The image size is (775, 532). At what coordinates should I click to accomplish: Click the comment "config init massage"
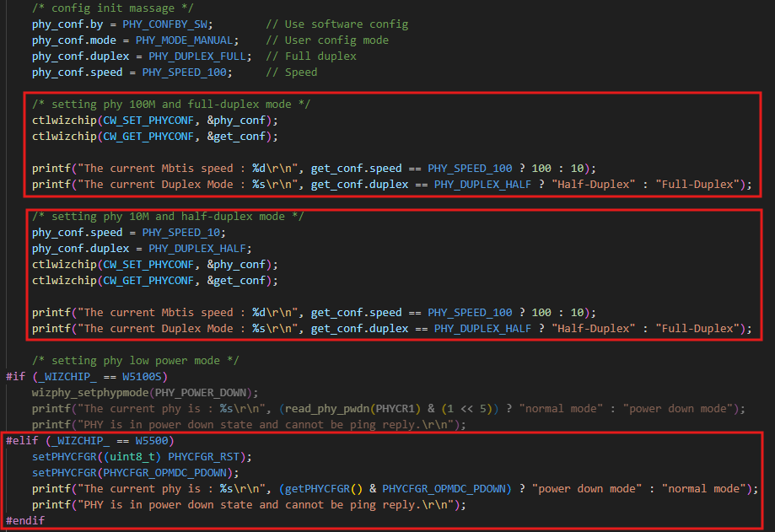pos(113,8)
